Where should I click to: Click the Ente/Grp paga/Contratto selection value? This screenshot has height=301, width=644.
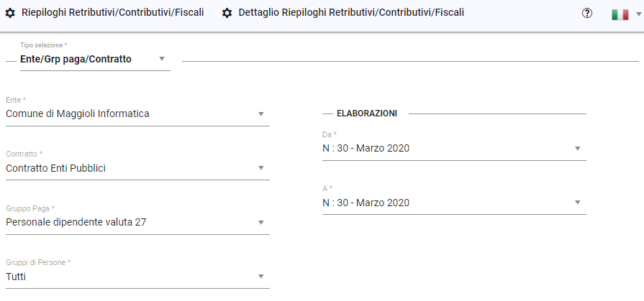tap(76, 59)
